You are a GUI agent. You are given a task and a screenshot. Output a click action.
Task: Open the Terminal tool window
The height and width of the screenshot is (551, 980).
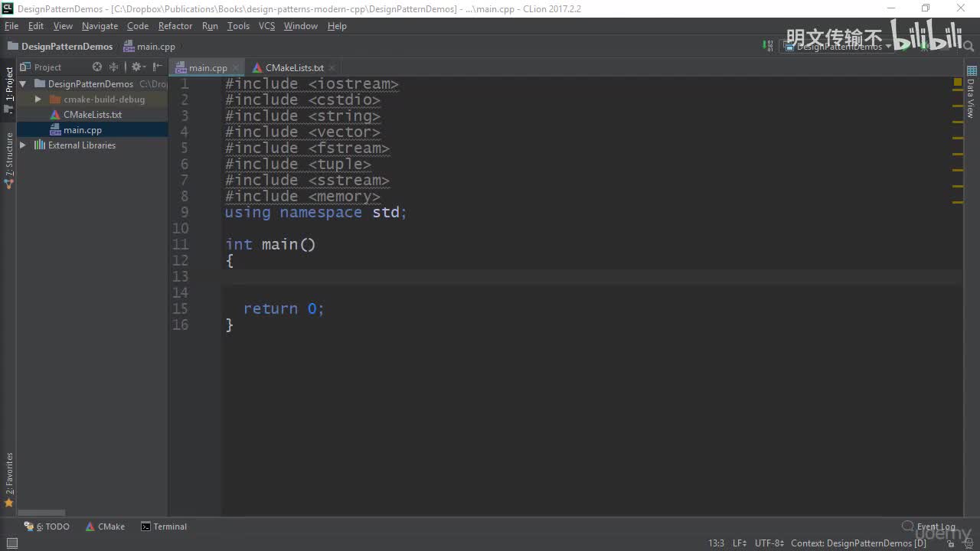pos(164,527)
